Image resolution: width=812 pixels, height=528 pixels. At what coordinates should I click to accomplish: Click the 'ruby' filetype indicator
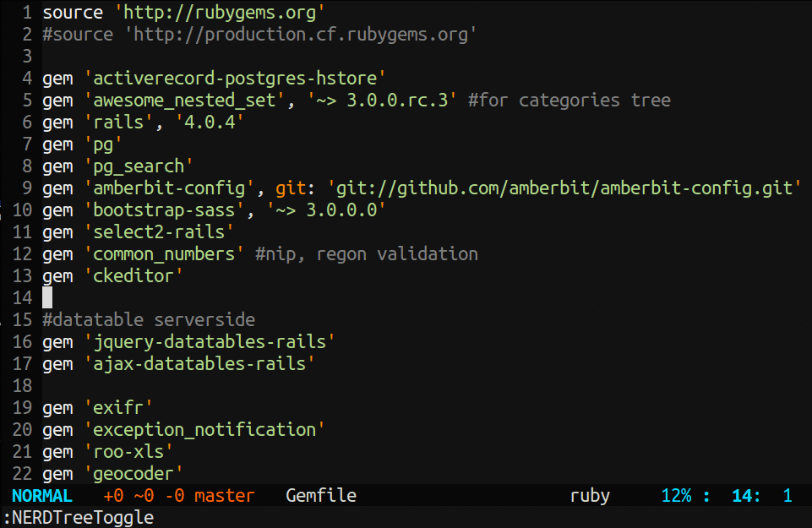(590, 496)
